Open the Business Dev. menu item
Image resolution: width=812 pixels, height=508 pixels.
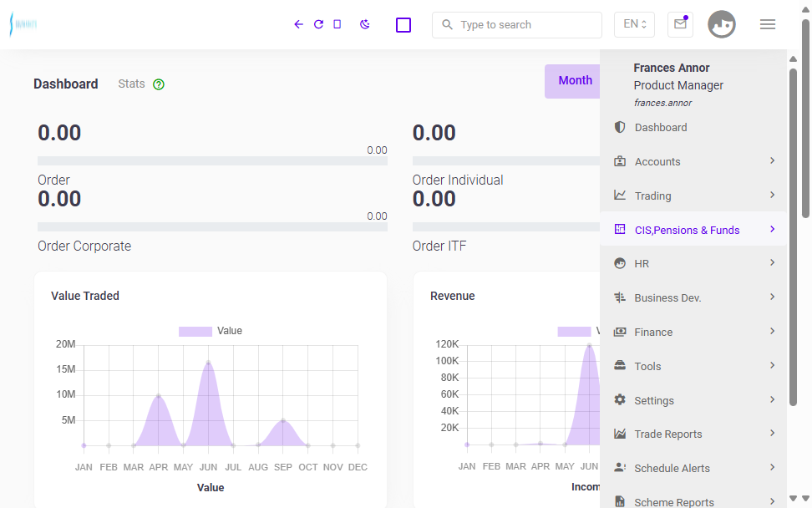(x=693, y=297)
